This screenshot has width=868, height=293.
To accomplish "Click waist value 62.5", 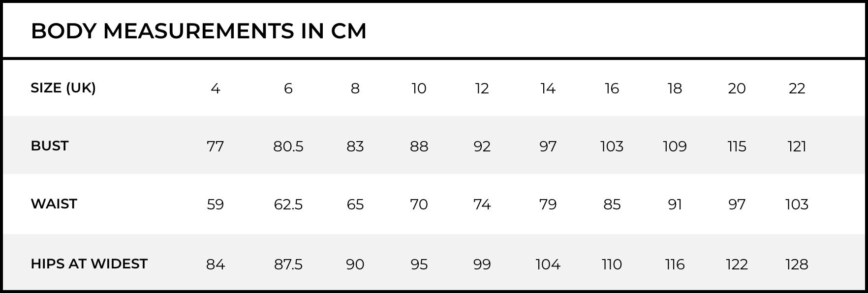I will click(x=288, y=205).
